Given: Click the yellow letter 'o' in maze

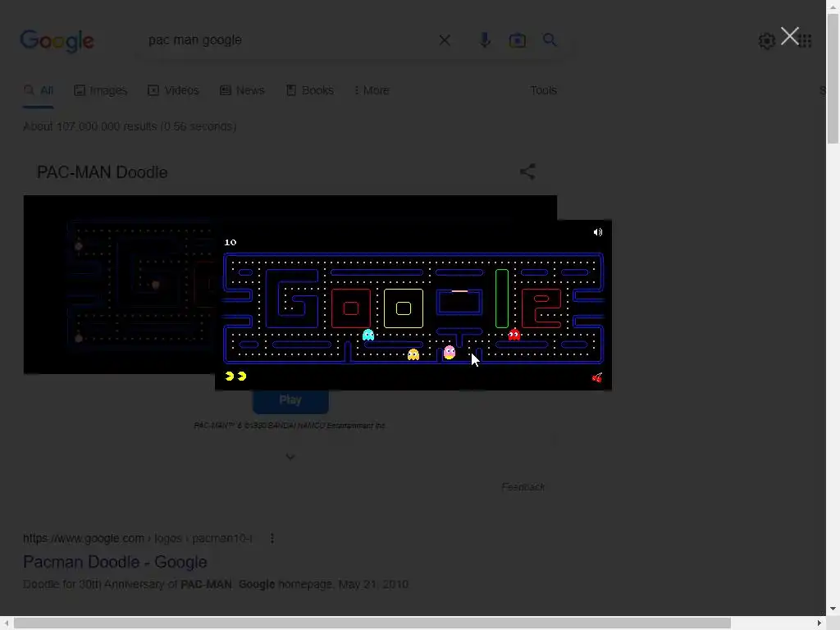Looking at the screenshot, I should pos(404,308).
